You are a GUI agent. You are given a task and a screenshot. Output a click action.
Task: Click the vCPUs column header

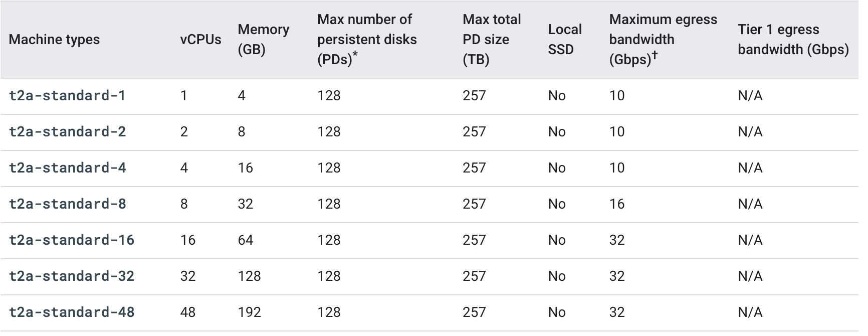(x=200, y=40)
